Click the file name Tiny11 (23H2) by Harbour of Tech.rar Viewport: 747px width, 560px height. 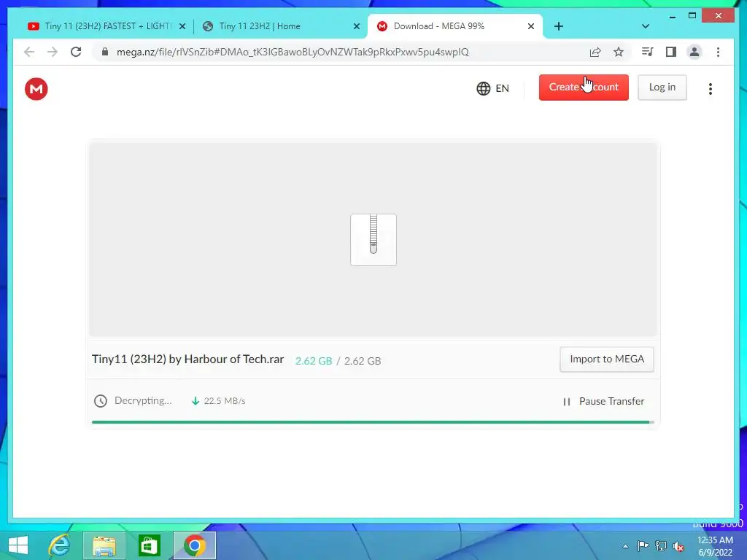[x=187, y=359]
